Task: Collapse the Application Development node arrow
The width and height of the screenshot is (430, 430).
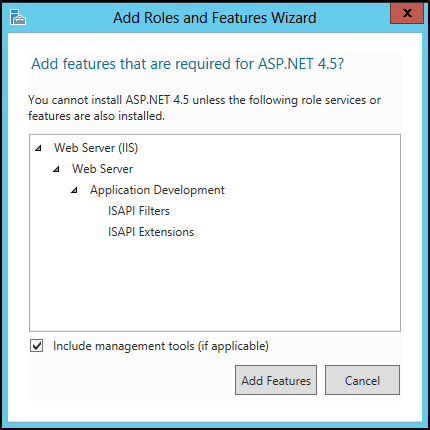Action: pos(75,190)
